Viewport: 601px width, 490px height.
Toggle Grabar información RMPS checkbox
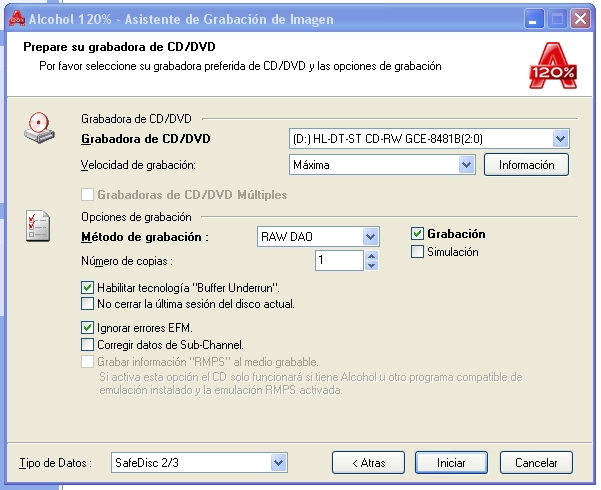(x=87, y=362)
